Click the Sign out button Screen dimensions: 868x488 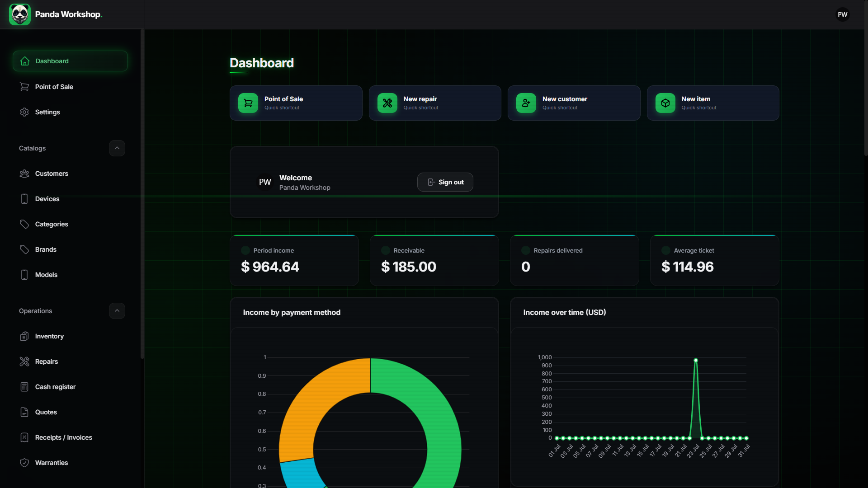(x=445, y=182)
